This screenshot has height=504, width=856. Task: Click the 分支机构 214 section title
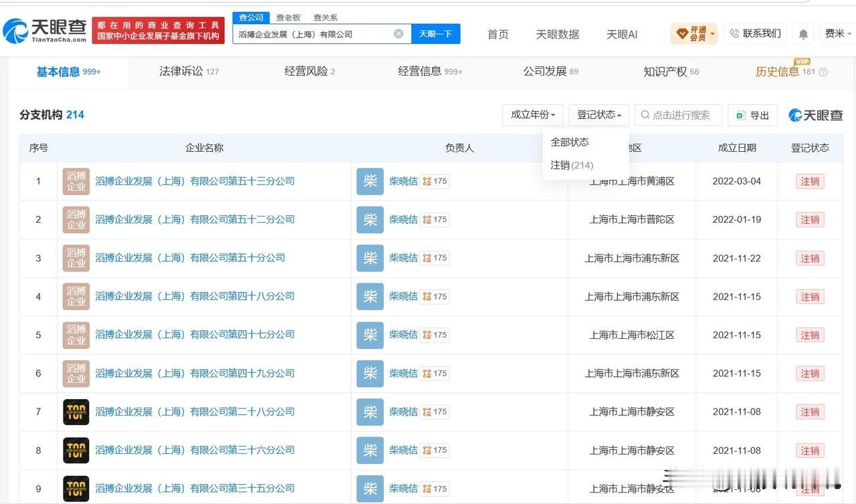(x=52, y=115)
